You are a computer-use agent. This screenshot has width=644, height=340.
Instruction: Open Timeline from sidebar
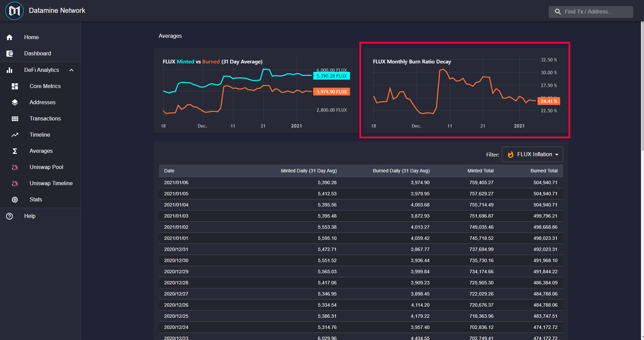point(40,135)
